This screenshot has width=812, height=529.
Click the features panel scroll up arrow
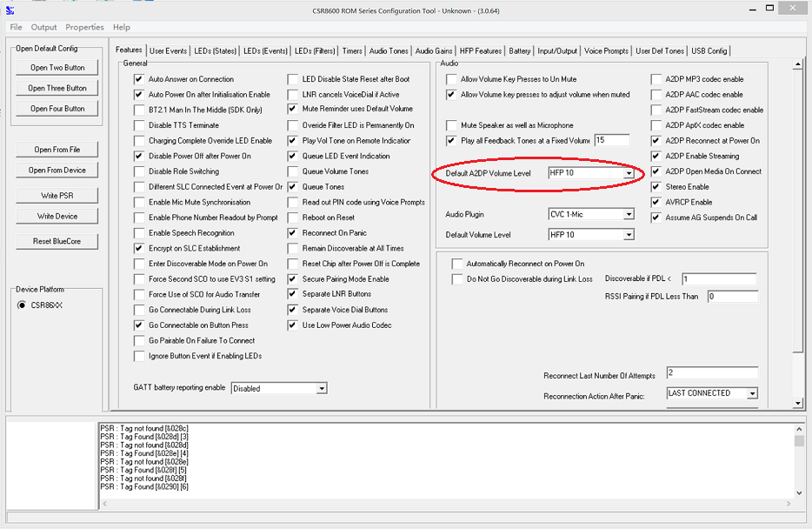(797, 64)
